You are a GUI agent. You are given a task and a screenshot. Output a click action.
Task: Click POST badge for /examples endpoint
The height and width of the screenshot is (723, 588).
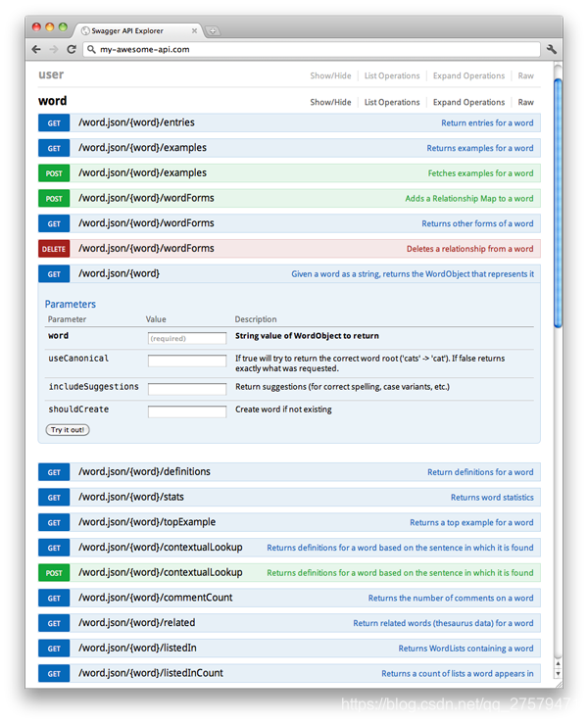point(54,173)
